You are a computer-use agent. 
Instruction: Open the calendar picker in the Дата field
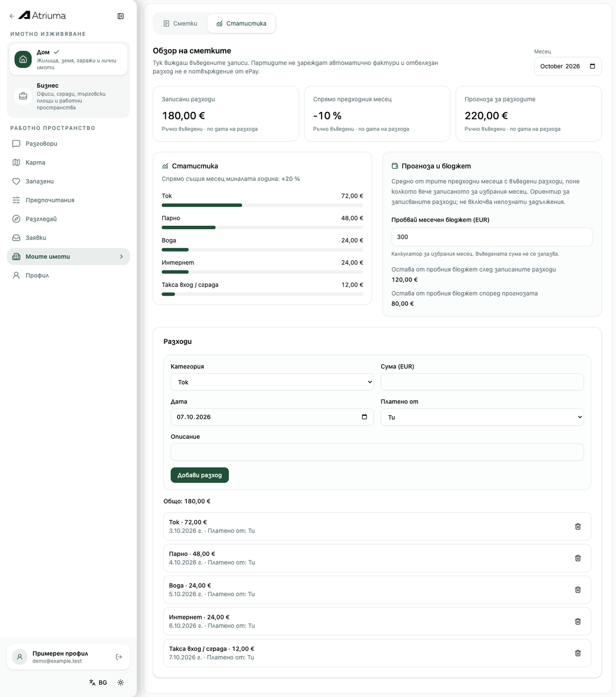[x=364, y=417]
